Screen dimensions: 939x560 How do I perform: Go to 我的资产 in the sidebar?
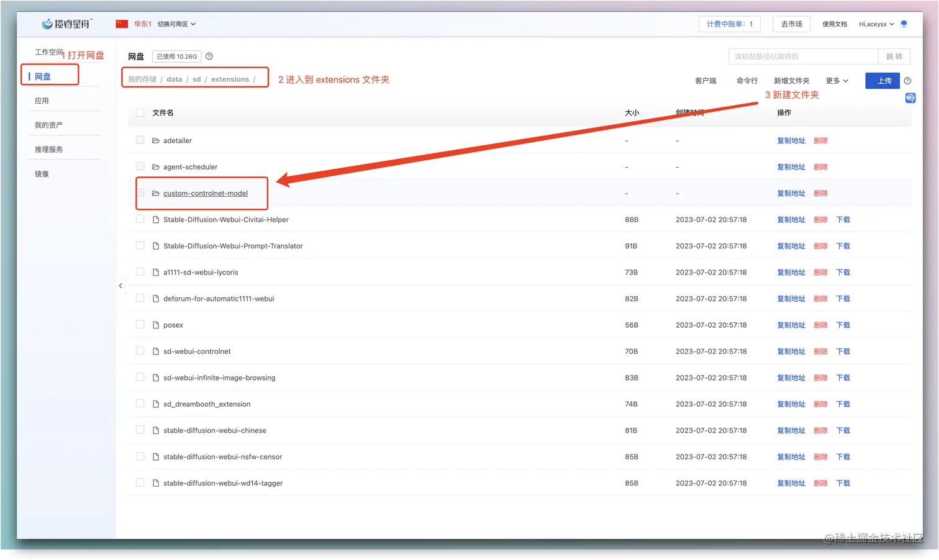[49, 125]
